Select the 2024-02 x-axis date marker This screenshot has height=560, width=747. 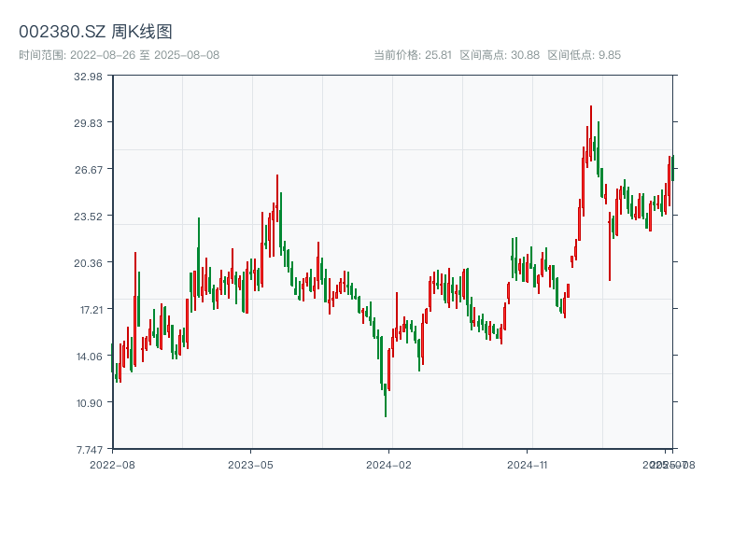(388, 464)
